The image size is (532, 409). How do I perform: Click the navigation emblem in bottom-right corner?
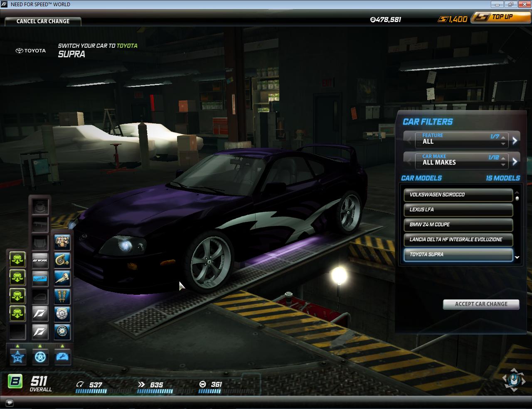click(514, 380)
